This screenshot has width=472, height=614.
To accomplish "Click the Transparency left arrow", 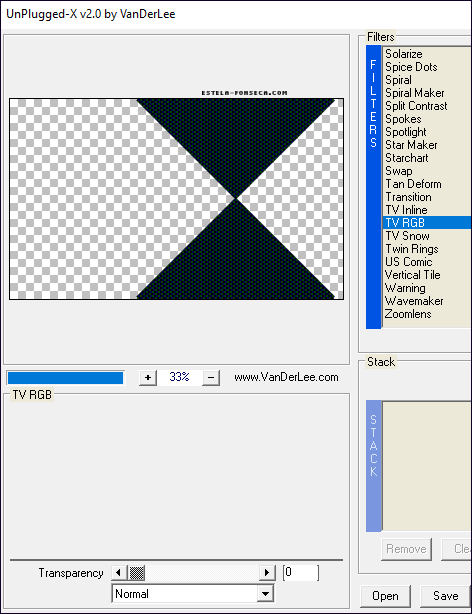I will point(119,573).
